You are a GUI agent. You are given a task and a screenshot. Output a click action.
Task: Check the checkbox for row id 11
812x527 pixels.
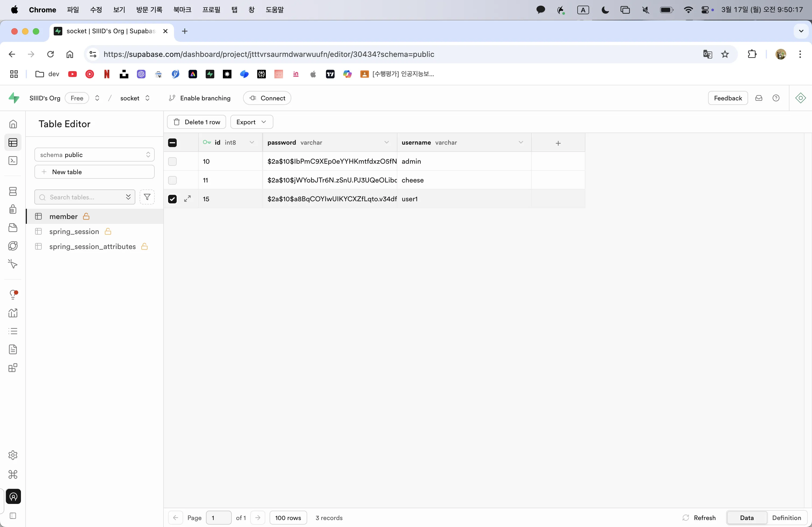tap(172, 180)
